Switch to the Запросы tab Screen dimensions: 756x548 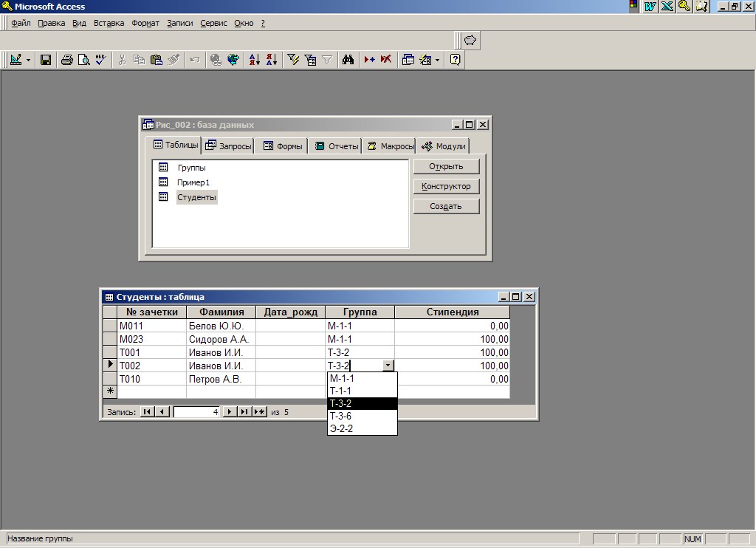[x=228, y=146]
